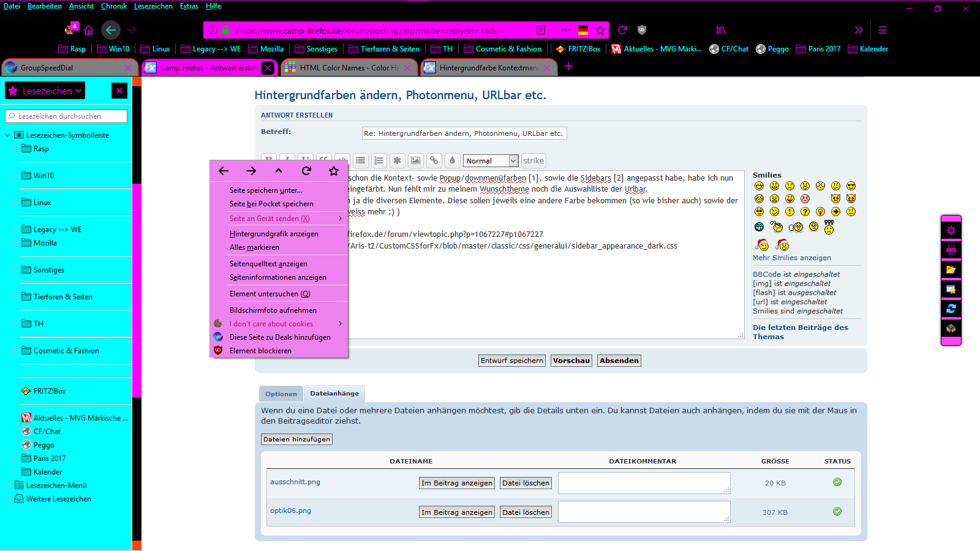Expand the Cosmetic & Fashion sidebar folder
The height and width of the screenshot is (551, 980).
click(x=15, y=351)
